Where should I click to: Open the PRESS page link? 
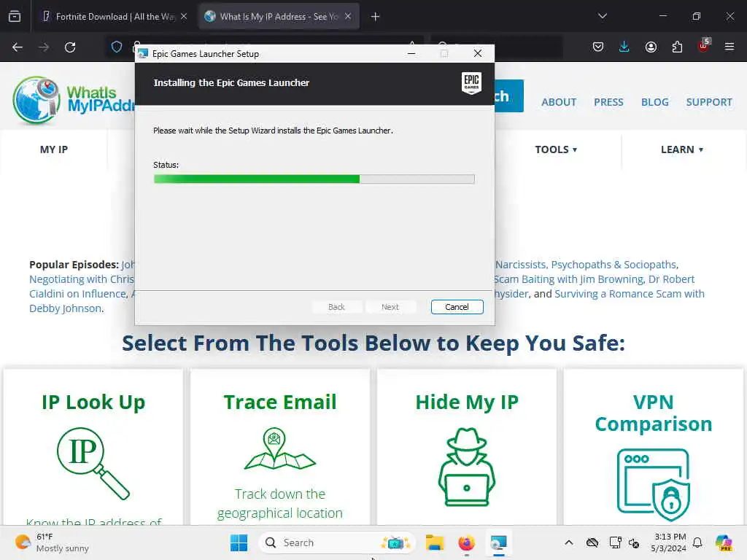pyautogui.click(x=608, y=102)
